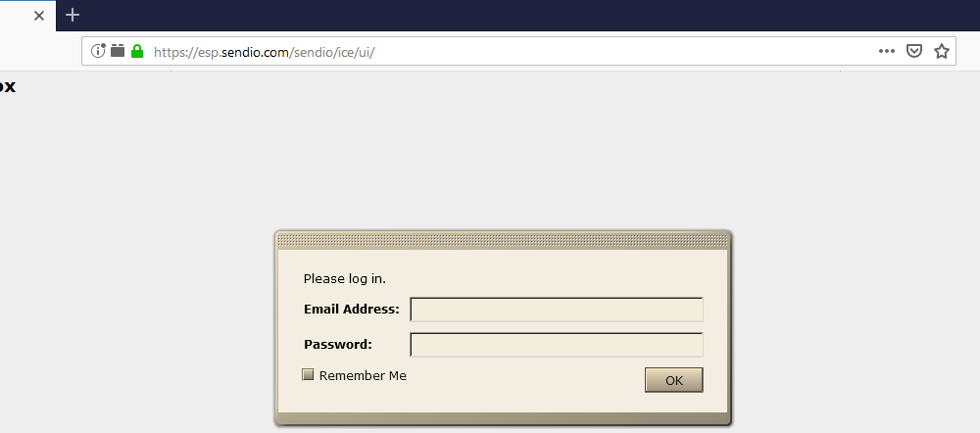Image resolution: width=980 pixels, height=433 pixels.
Task: Click the dark window-shaped permissions icon beside padlock
Action: click(x=118, y=51)
